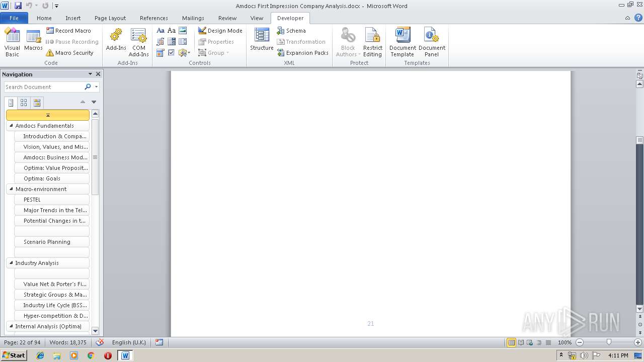Viewport: 644px width, 362px height.
Task: Click Restrict Editing
Action: coord(372,42)
